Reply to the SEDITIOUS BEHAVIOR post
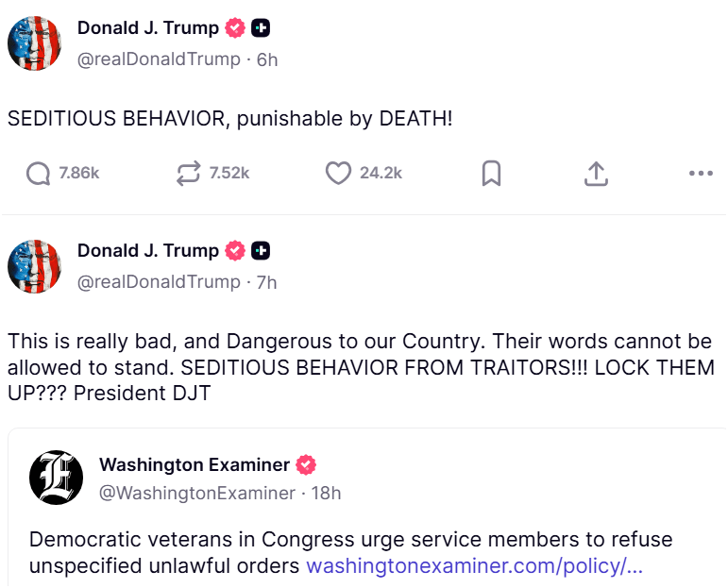The image size is (728, 588). pyautogui.click(x=38, y=174)
